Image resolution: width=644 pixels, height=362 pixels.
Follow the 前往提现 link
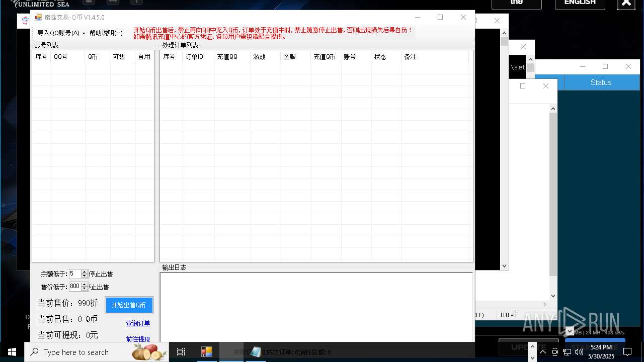(x=138, y=339)
